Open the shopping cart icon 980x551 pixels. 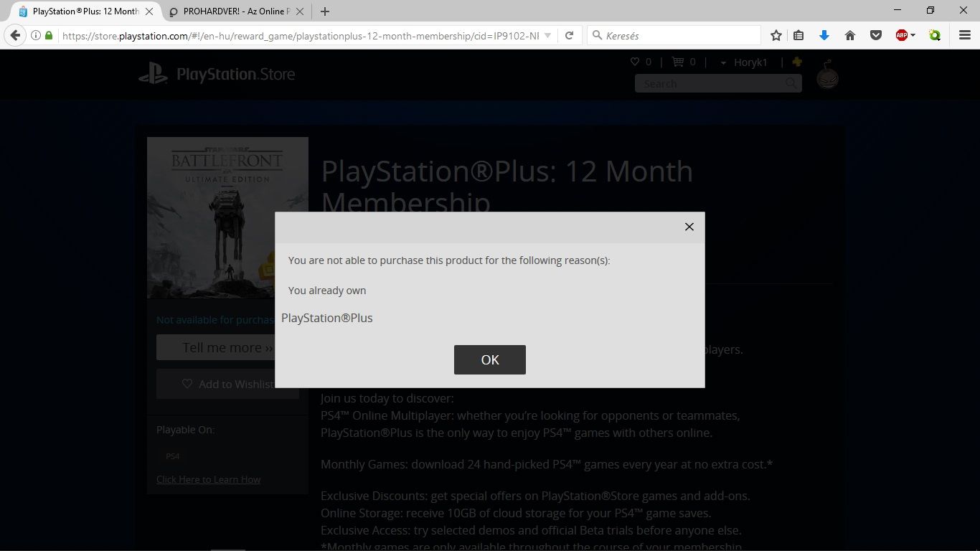click(677, 62)
